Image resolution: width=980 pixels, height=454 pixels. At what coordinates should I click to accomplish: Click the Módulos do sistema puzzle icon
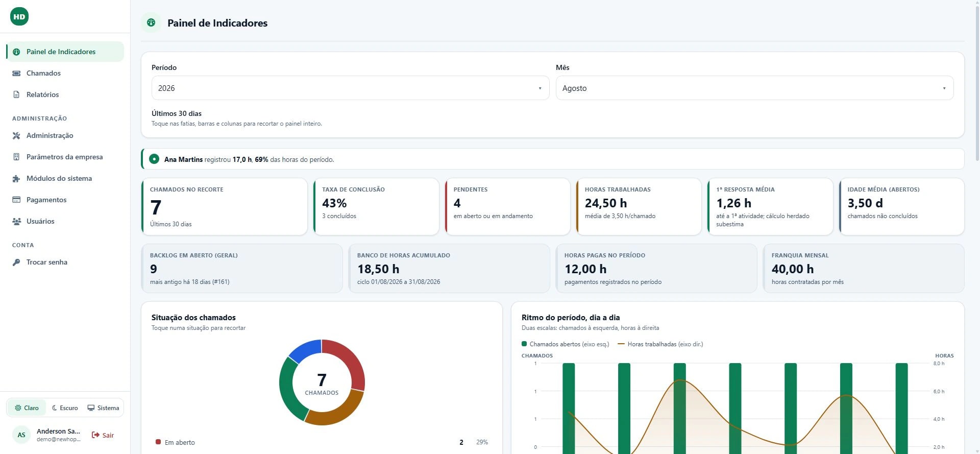tap(16, 178)
